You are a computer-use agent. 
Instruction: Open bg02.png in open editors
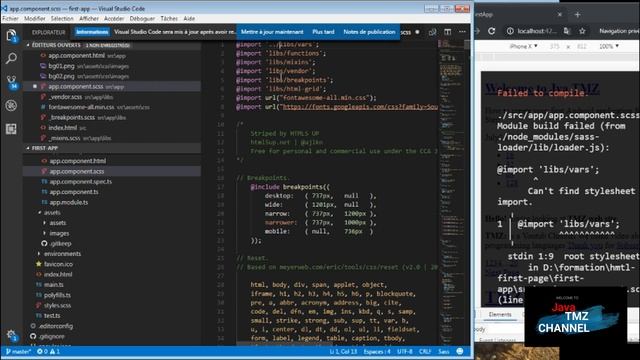coord(61,76)
